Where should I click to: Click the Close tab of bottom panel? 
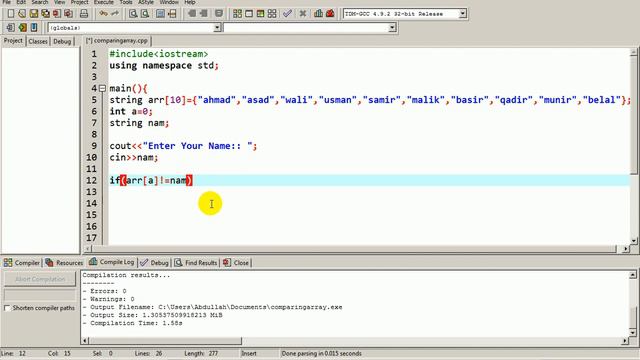click(236, 262)
